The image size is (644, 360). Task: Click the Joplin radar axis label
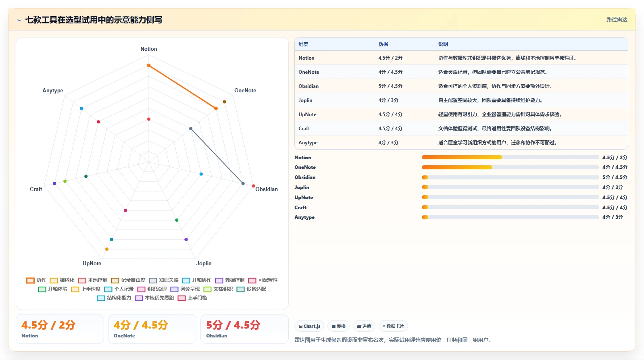pyautogui.click(x=204, y=264)
